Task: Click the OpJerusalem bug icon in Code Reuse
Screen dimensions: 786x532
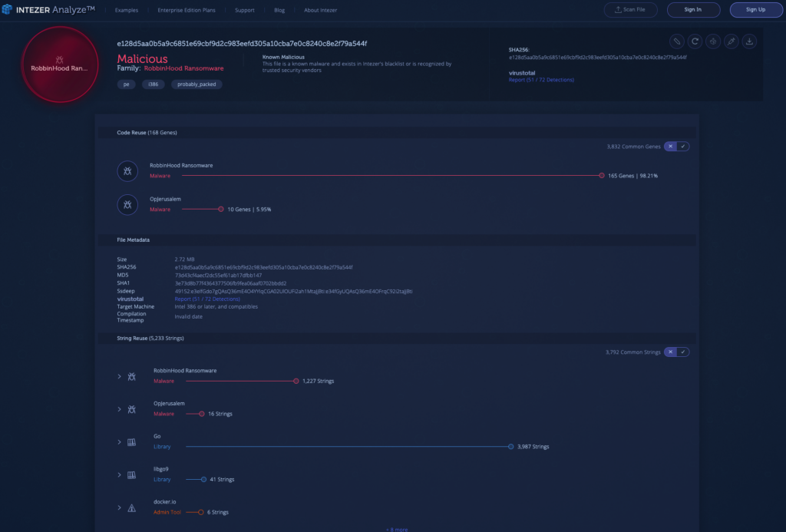Action: pyautogui.click(x=127, y=204)
